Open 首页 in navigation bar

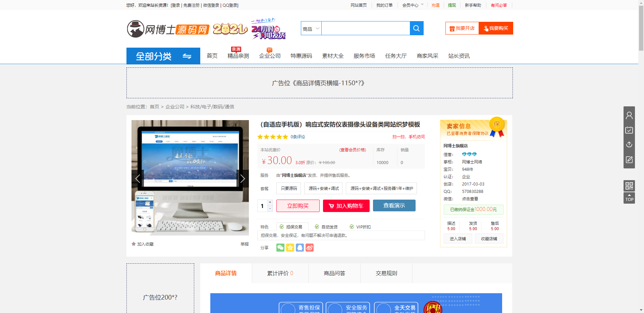pyautogui.click(x=212, y=56)
